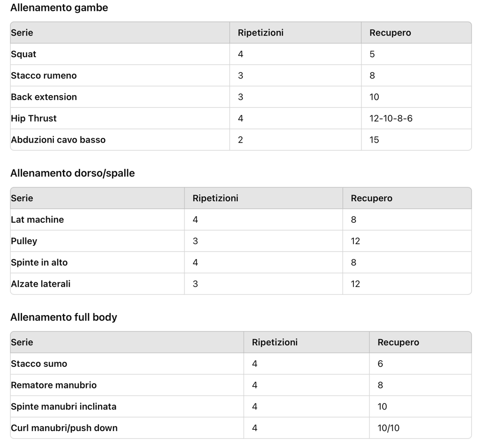
Task: Click the Allenamento dorso/spalle heading
Action: [73, 173]
